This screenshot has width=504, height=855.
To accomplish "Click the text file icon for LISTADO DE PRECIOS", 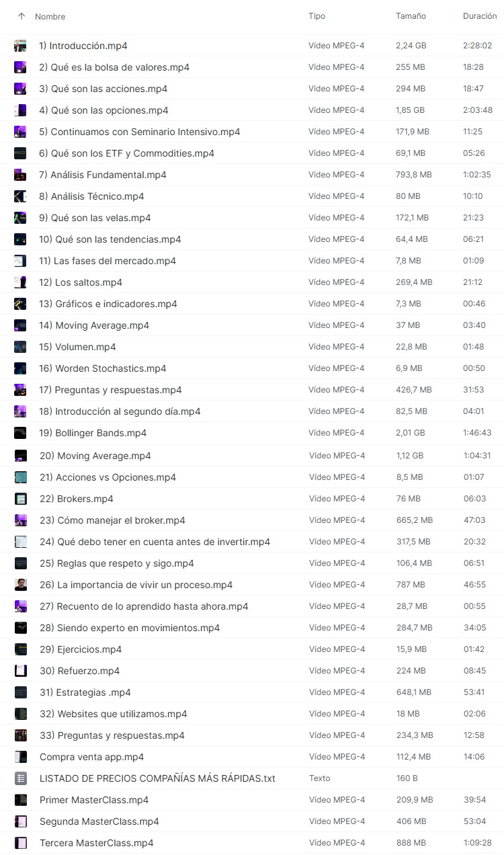I will [21, 778].
